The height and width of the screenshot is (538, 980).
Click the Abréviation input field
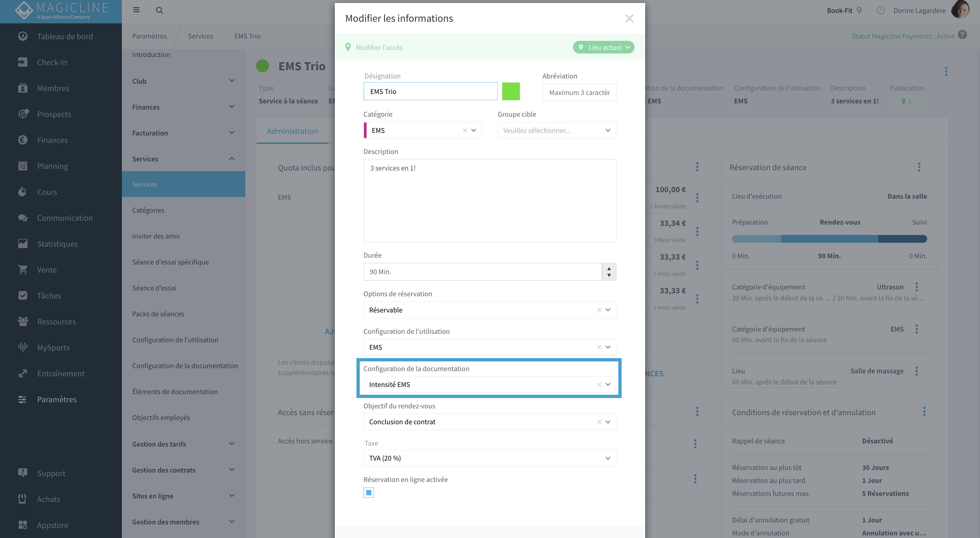pos(579,92)
